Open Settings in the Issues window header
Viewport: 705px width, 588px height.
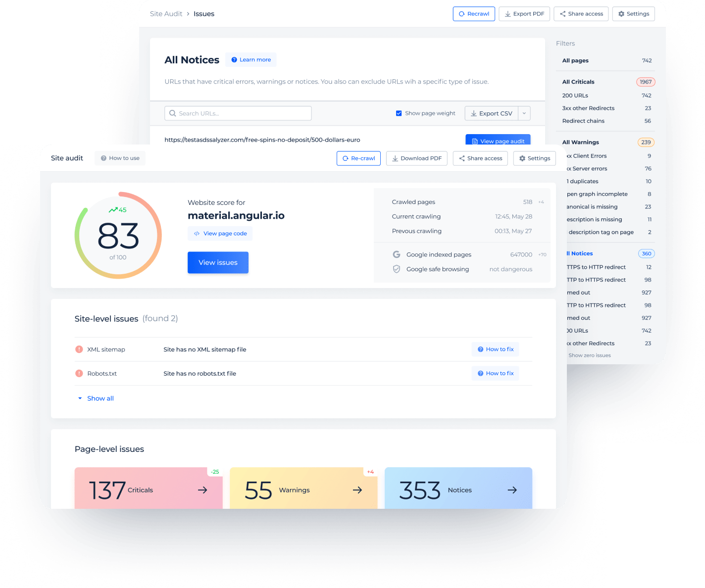tap(633, 14)
